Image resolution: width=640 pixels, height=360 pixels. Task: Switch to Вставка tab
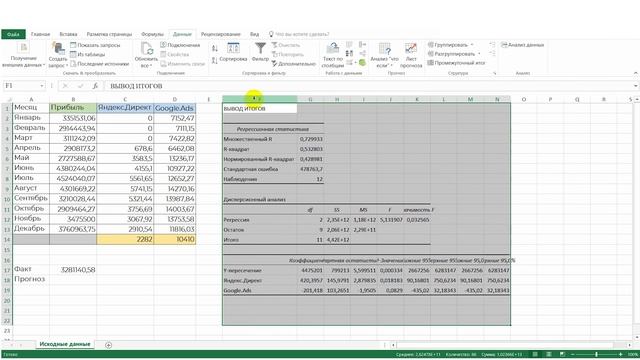pos(68,34)
